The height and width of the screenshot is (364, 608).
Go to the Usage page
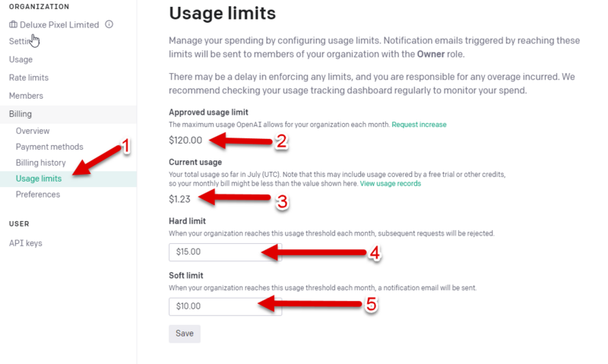[x=21, y=59]
